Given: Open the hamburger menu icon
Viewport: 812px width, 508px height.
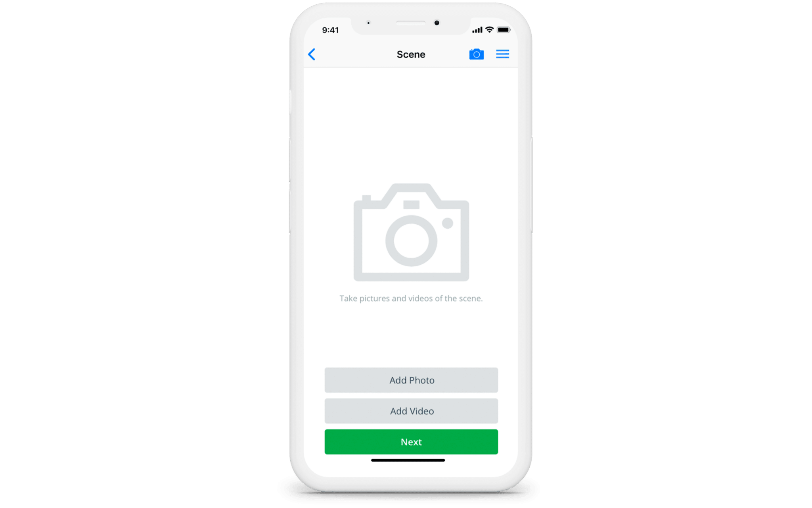Looking at the screenshot, I should (503, 54).
